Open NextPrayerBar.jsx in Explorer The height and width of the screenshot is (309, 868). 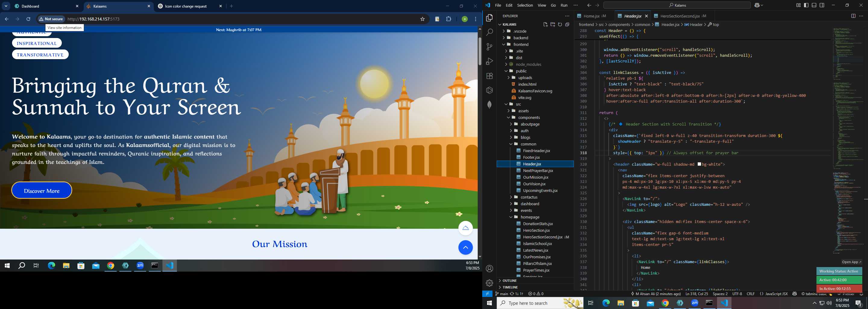tap(538, 171)
